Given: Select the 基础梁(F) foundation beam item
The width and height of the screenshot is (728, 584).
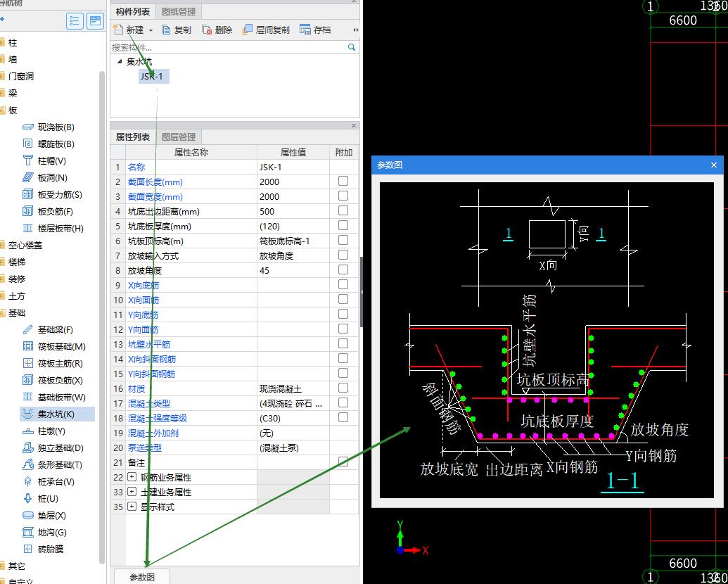Looking at the screenshot, I should tap(48, 330).
